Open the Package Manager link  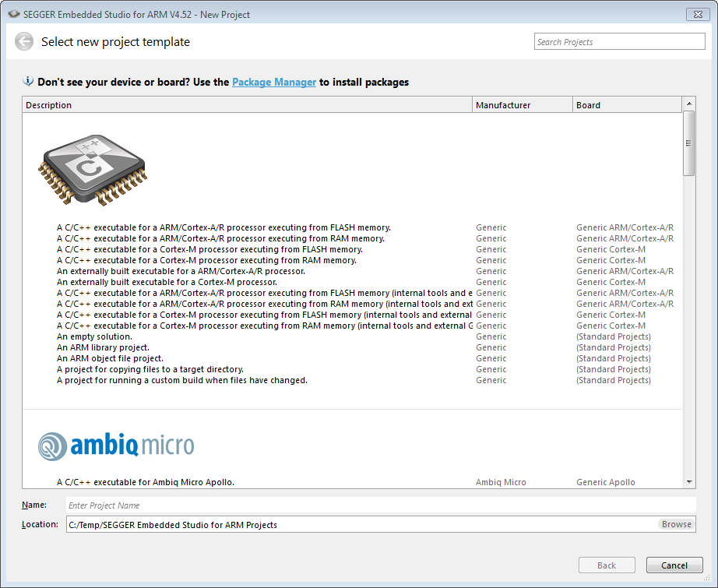point(274,82)
